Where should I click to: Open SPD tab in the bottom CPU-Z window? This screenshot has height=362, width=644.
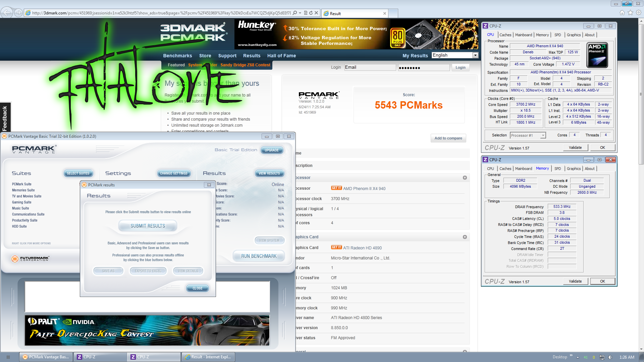pyautogui.click(x=557, y=169)
